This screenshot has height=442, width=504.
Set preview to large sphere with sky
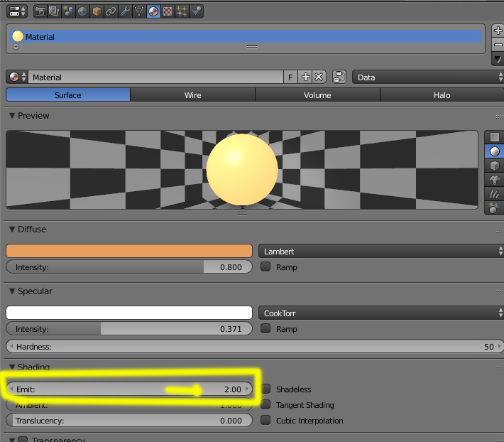pos(494,208)
